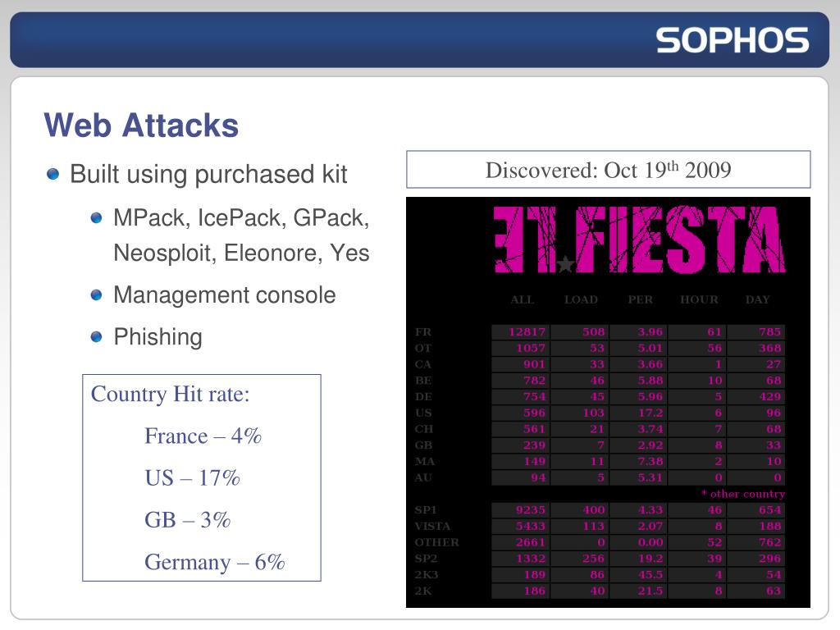The height and width of the screenshot is (630, 840).
Task: Click the AU row label
Action: 423,477
